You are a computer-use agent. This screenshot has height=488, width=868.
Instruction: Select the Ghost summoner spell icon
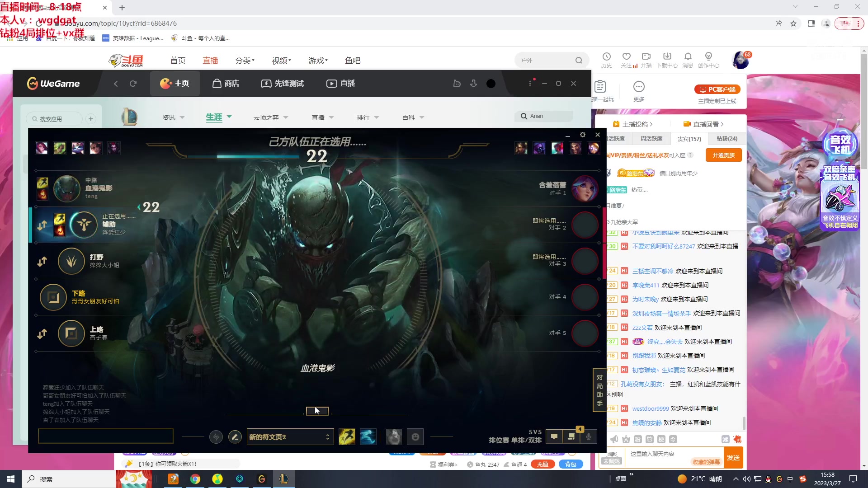pyautogui.click(x=368, y=437)
